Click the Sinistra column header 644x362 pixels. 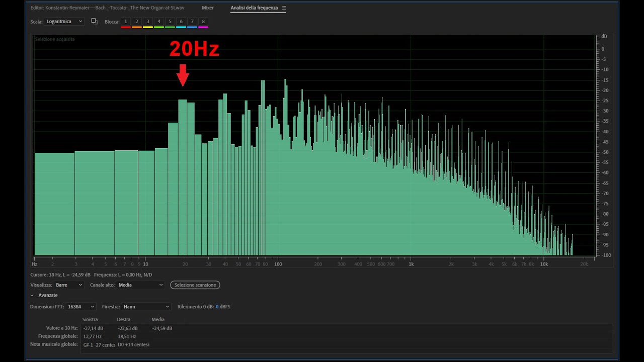pos(91,320)
